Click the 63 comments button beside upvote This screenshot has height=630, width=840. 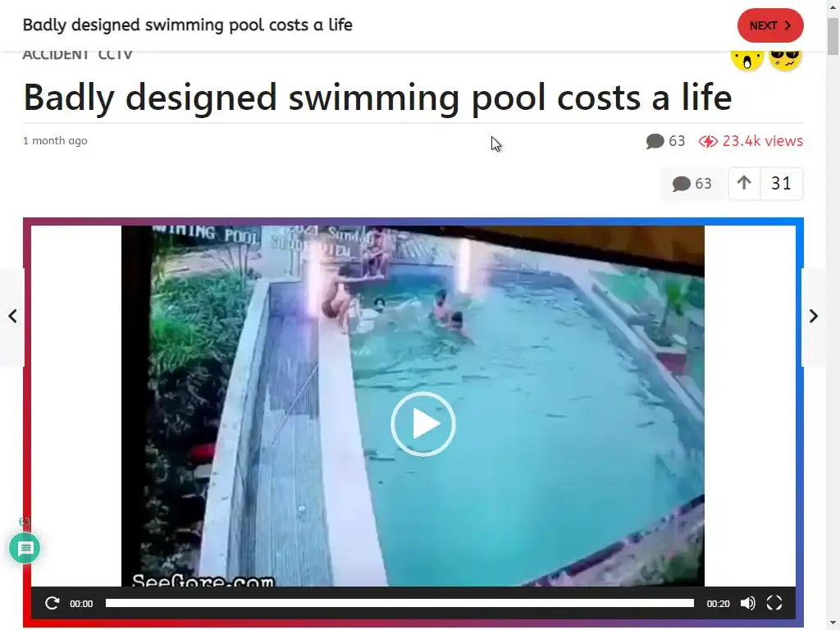[x=692, y=184]
